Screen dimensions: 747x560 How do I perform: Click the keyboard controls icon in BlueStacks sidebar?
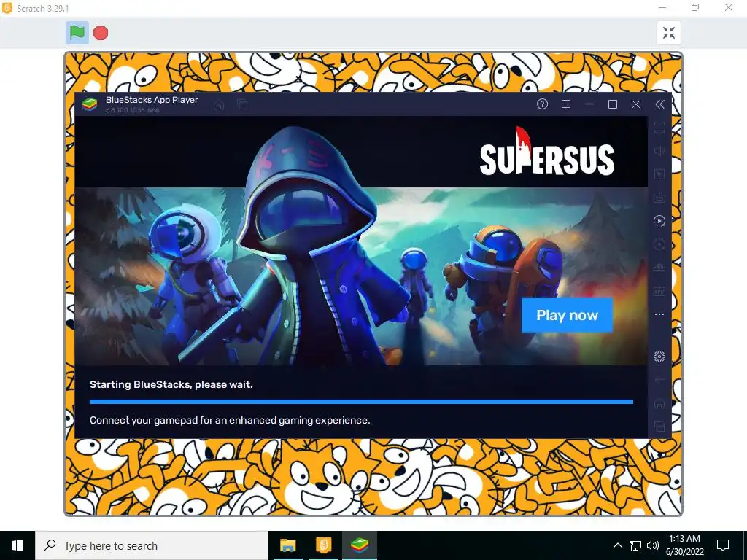click(659, 197)
